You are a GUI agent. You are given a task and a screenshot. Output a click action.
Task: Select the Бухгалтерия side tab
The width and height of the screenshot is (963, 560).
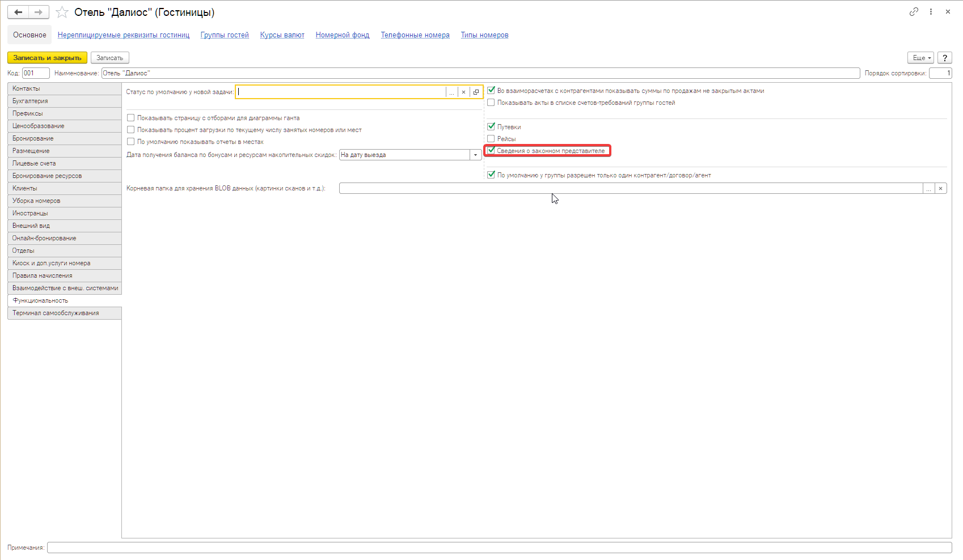(x=65, y=101)
